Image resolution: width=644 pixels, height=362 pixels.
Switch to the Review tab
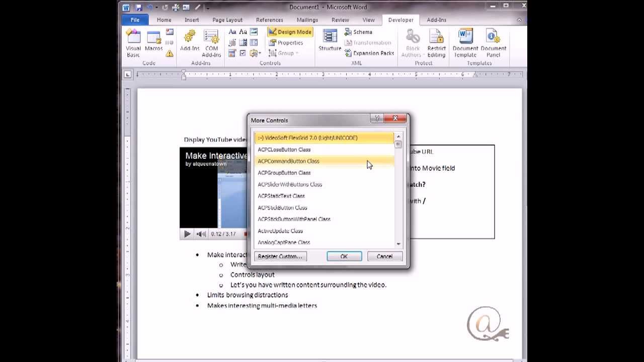340,20
